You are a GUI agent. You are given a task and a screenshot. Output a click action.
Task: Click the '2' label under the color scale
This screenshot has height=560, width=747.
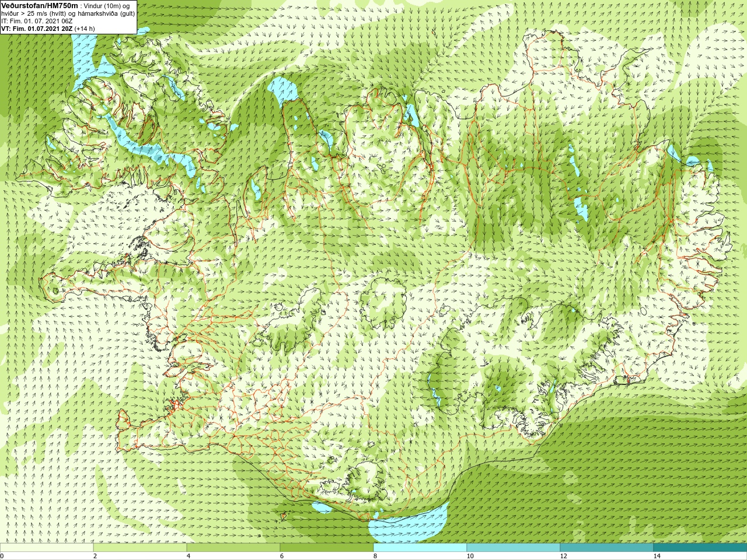95,556
